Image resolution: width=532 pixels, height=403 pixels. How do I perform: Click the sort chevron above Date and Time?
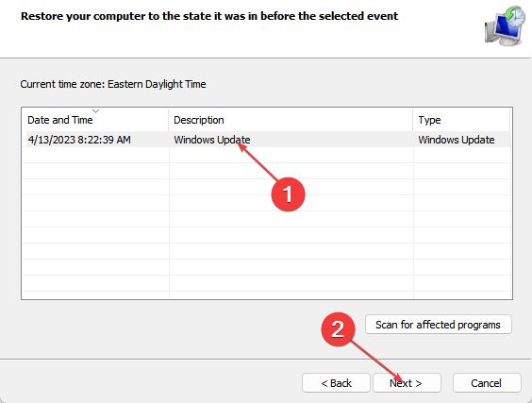(95, 111)
